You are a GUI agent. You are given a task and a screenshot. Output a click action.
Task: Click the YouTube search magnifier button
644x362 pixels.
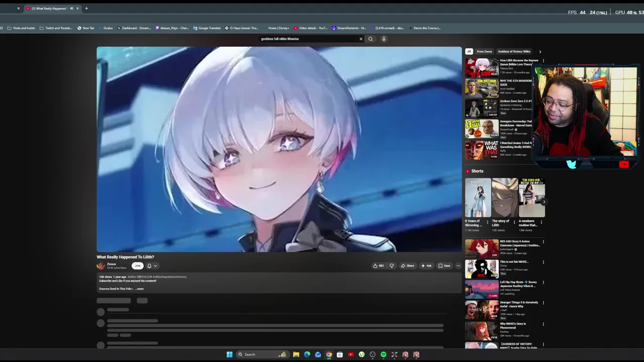370,39
